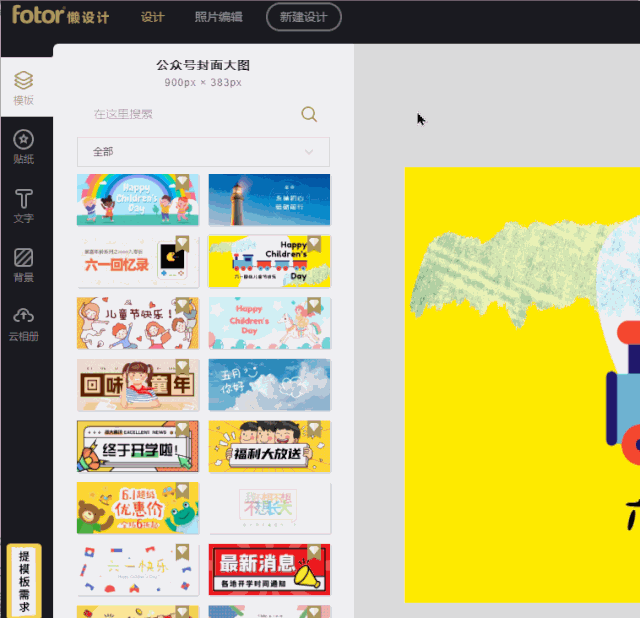640x618 pixels.
Task: Click the search magnifier icon
Action: (309, 114)
